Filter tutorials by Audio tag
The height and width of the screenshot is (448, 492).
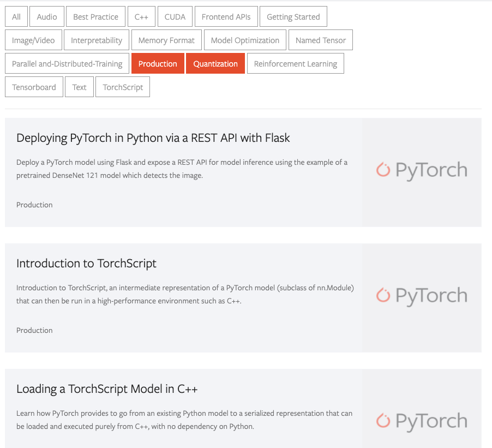(47, 17)
